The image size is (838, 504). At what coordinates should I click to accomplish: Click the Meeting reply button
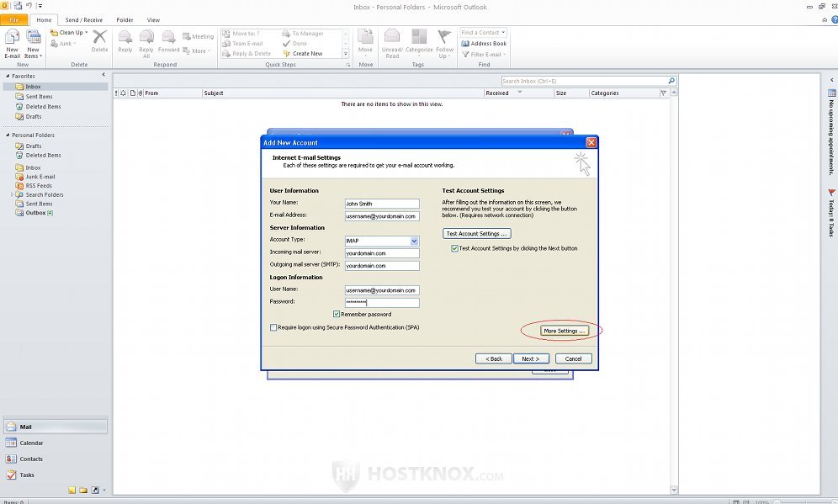[x=198, y=36]
